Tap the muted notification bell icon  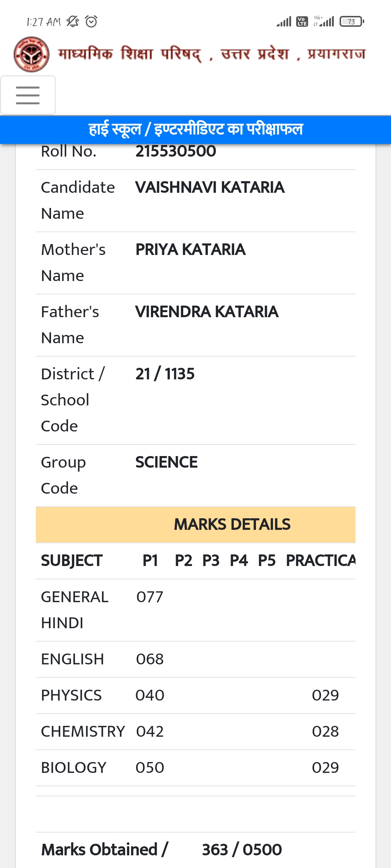pos(72,22)
